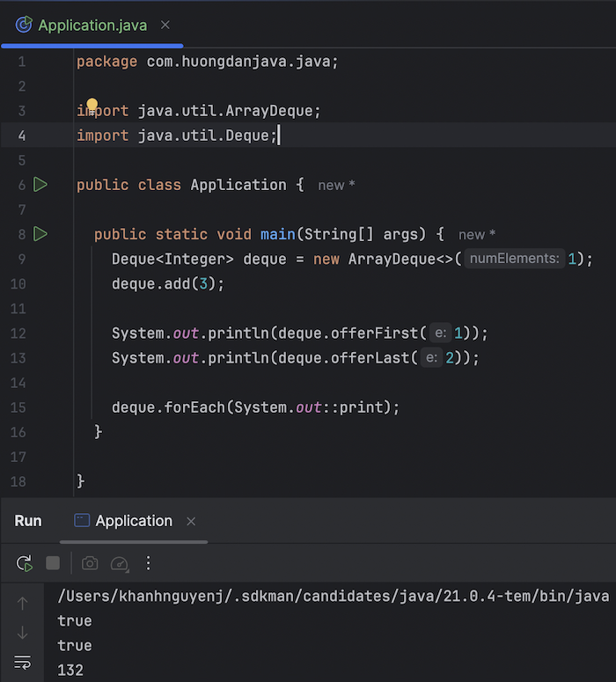Click the down arrow in console
Viewport: 616px width, 682px height.
(x=23, y=633)
